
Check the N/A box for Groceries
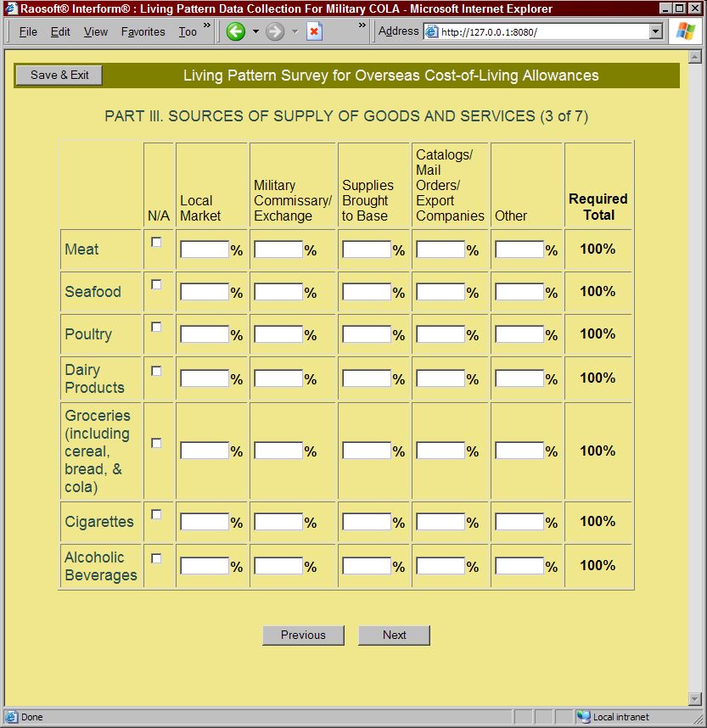(x=156, y=443)
